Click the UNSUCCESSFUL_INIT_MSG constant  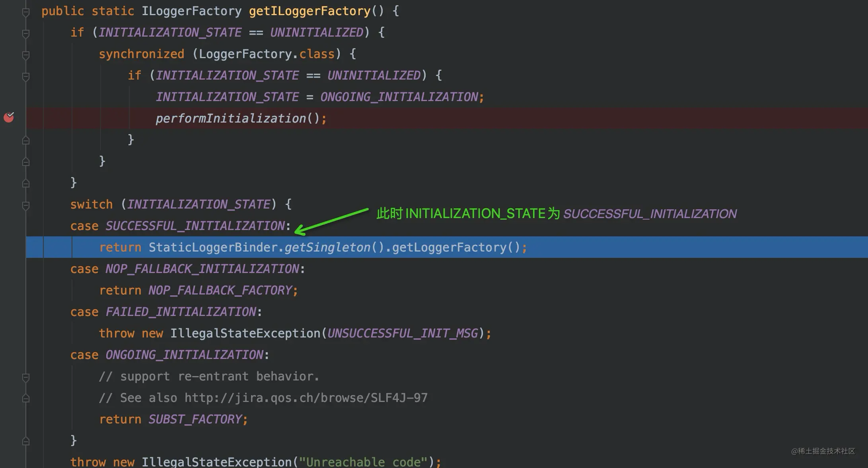coord(402,333)
